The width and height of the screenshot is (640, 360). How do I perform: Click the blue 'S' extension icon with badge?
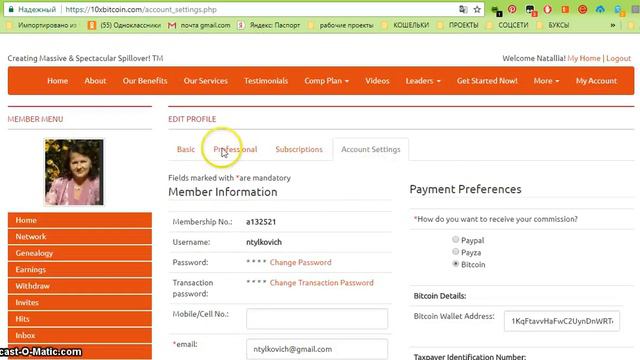tap(619, 10)
